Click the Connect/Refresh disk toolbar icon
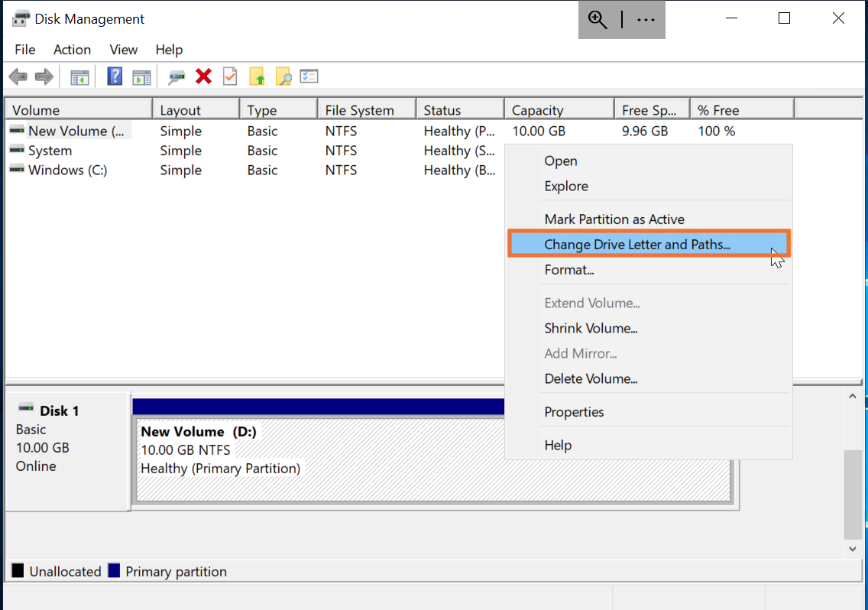Screen dimensions: 868x610 click(x=177, y=77)
